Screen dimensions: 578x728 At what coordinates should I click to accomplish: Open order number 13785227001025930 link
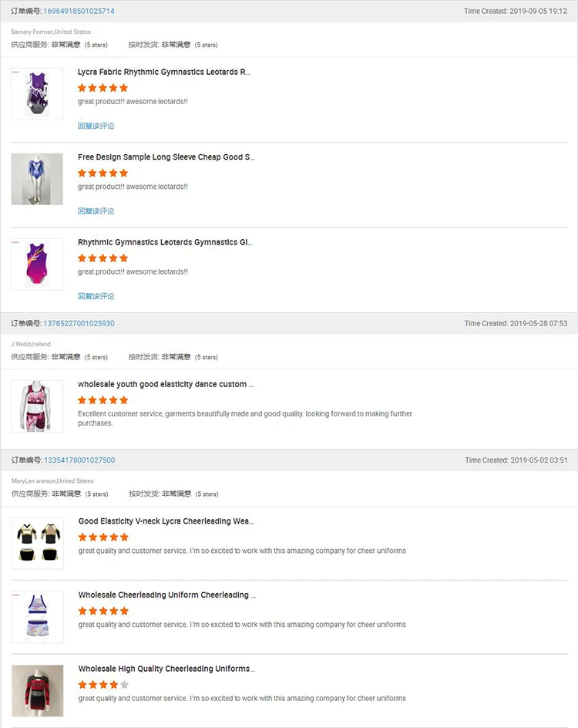tap(79, 323)
